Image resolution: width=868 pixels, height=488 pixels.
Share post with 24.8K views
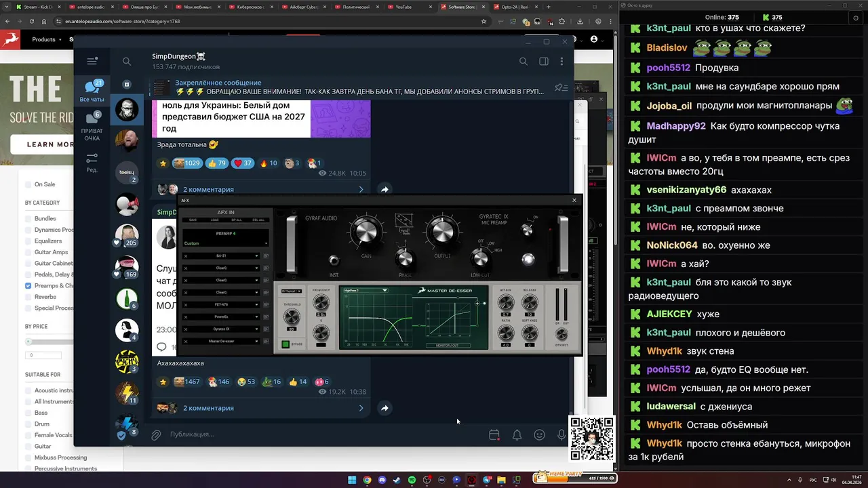pos(384,190)
